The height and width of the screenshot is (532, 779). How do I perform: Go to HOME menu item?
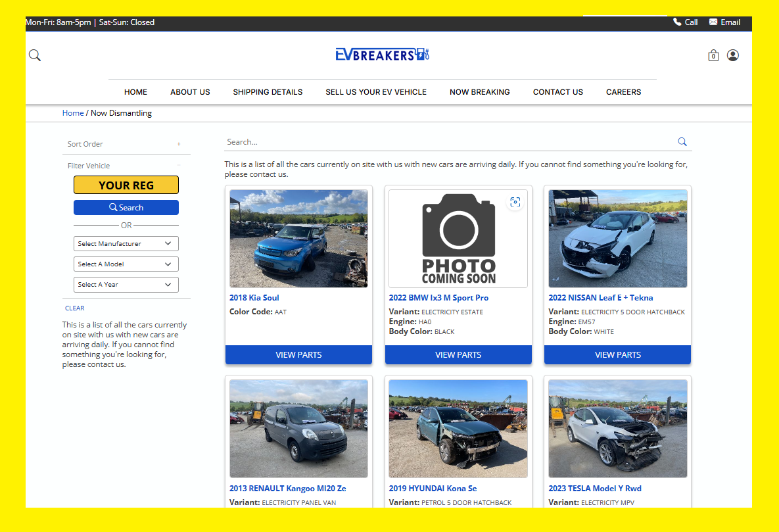point(135,92)
